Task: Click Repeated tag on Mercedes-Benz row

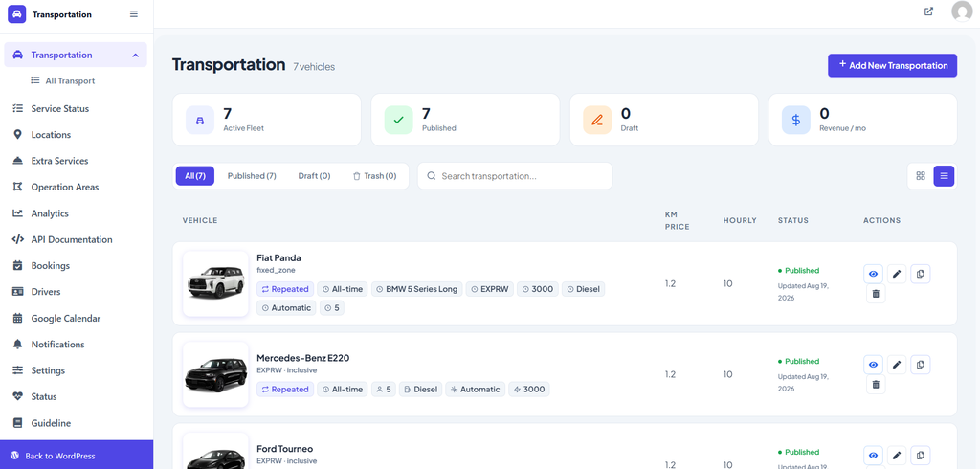Action: coord(285,389)
